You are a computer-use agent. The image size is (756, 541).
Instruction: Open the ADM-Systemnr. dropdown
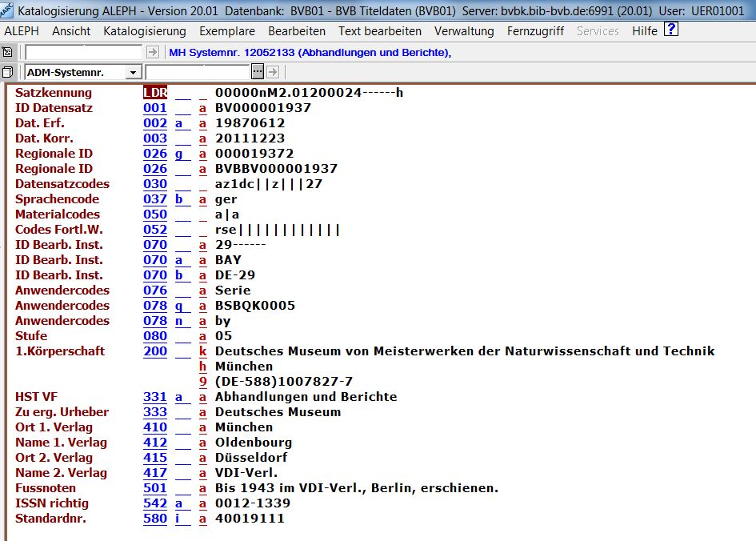(x=133, y=72)
